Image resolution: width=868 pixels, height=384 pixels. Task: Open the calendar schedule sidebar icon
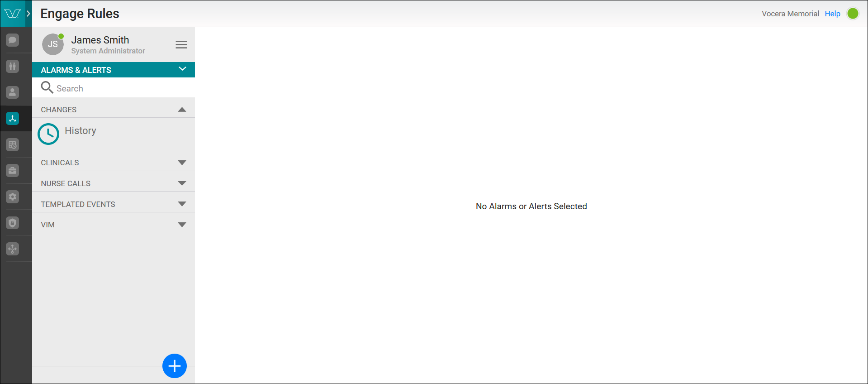pos(13,145)
